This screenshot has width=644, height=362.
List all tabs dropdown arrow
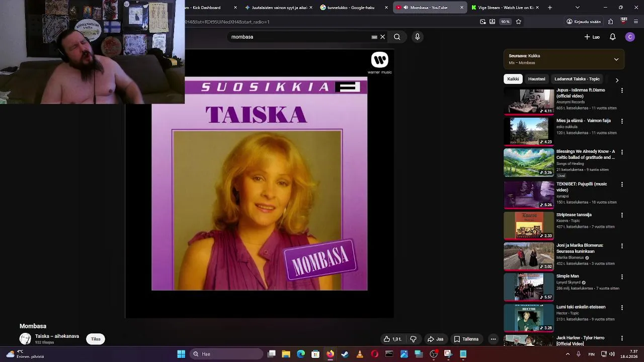(577, 8)
